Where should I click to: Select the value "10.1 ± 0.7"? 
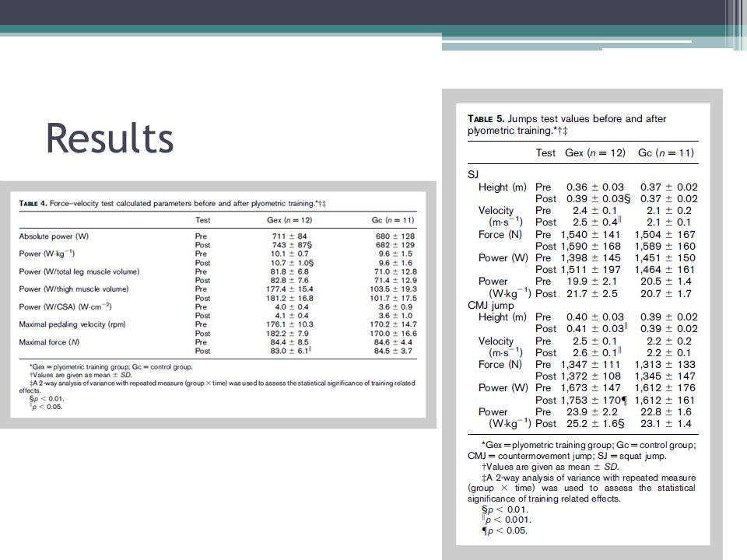point(289,254)
